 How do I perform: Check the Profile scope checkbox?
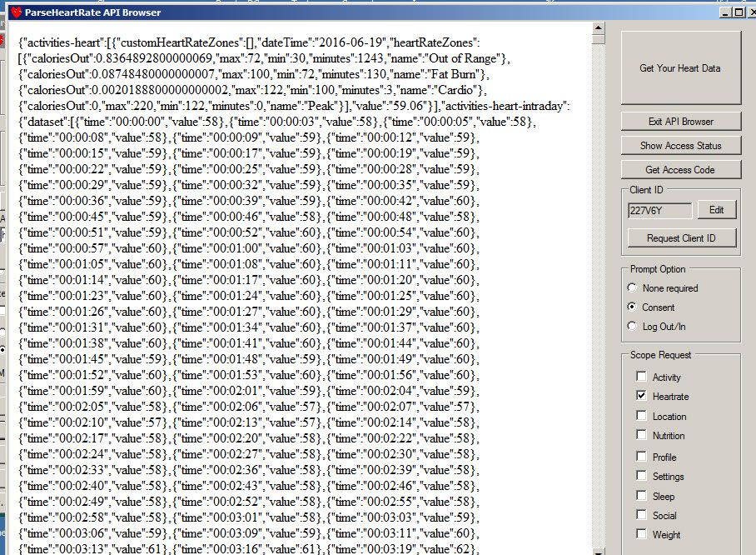tap(641, 456)
